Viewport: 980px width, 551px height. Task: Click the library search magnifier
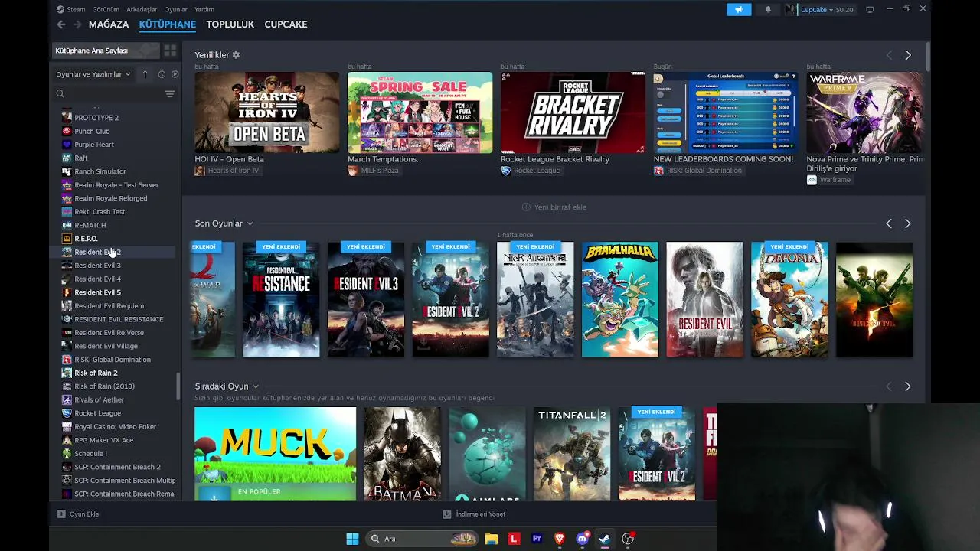coord(60,94)
